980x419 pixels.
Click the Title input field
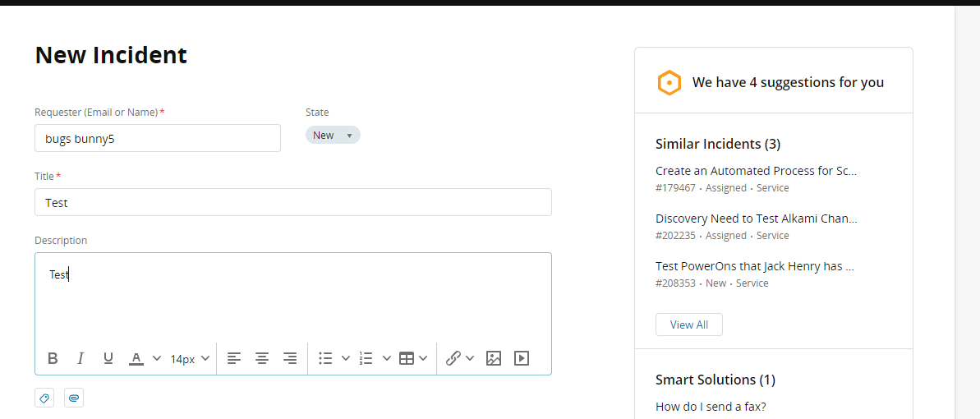click(293, 203)
